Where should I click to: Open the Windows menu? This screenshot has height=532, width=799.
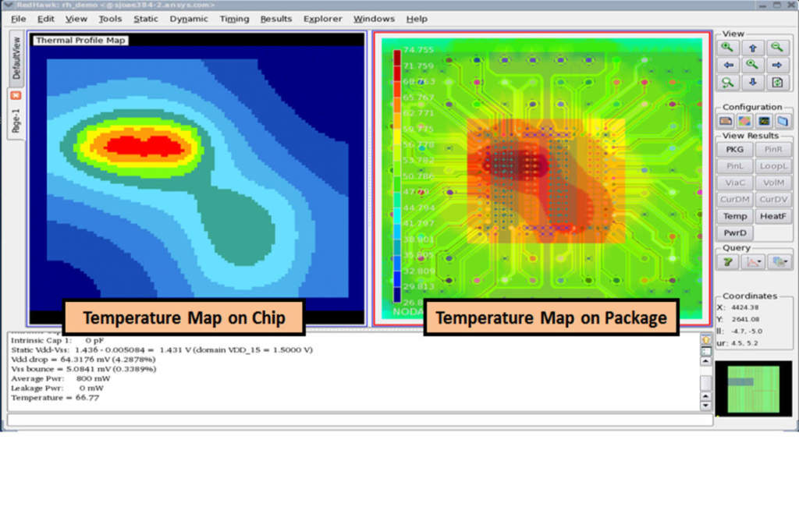tap(374, 19)
